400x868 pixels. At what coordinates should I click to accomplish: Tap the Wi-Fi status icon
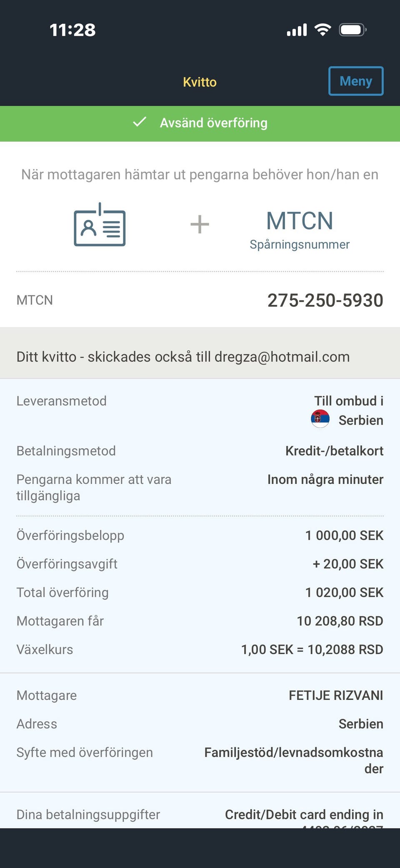click(x=322, y=30)
